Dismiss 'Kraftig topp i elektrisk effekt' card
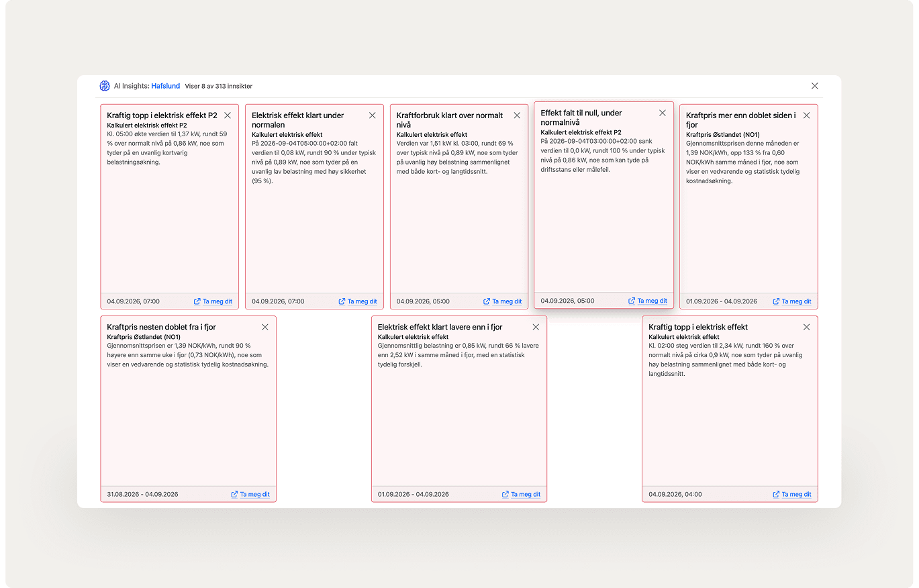This screenshot has height=588, width=919. click(806, 327)
